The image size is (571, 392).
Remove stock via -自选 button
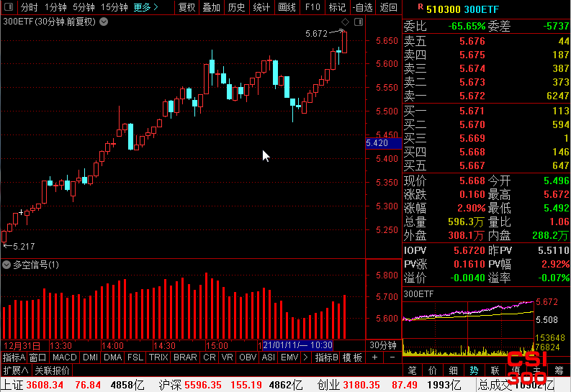pos(362,7)
